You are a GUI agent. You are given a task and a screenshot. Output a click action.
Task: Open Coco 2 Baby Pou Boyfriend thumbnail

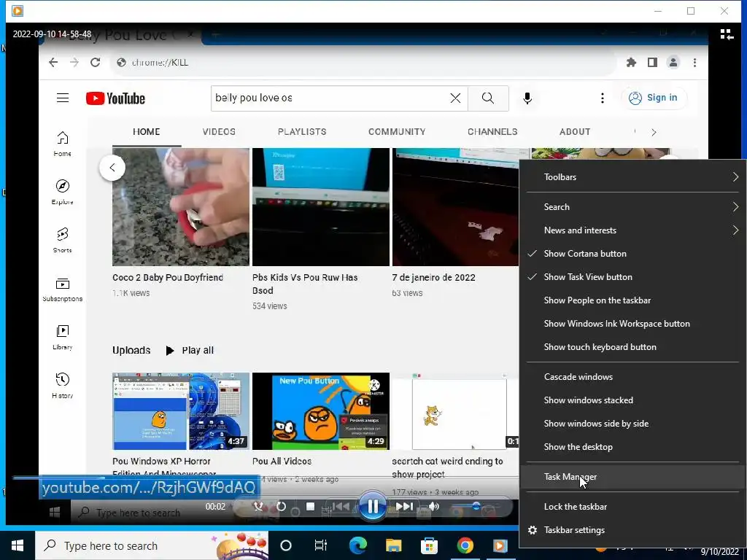(181, 207)
